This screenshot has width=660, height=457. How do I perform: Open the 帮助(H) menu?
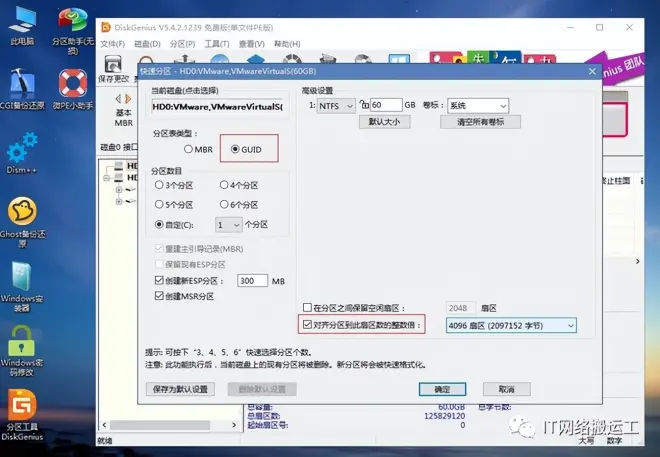287,44
